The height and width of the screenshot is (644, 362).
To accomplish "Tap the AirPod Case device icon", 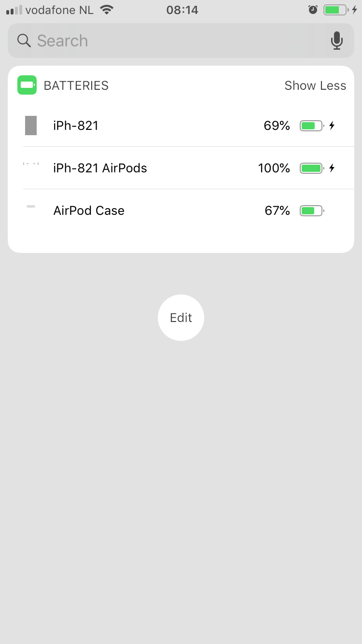I will coord(31,207).
